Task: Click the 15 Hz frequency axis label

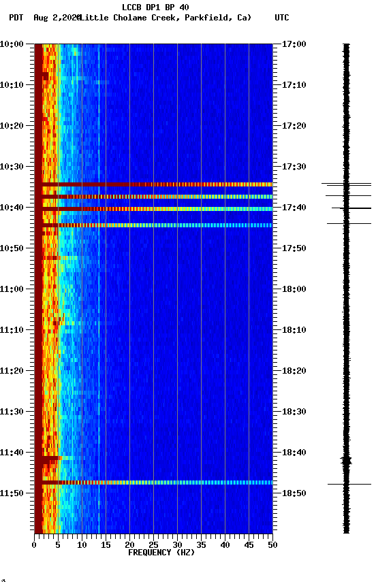Action: tap(106, 545)
